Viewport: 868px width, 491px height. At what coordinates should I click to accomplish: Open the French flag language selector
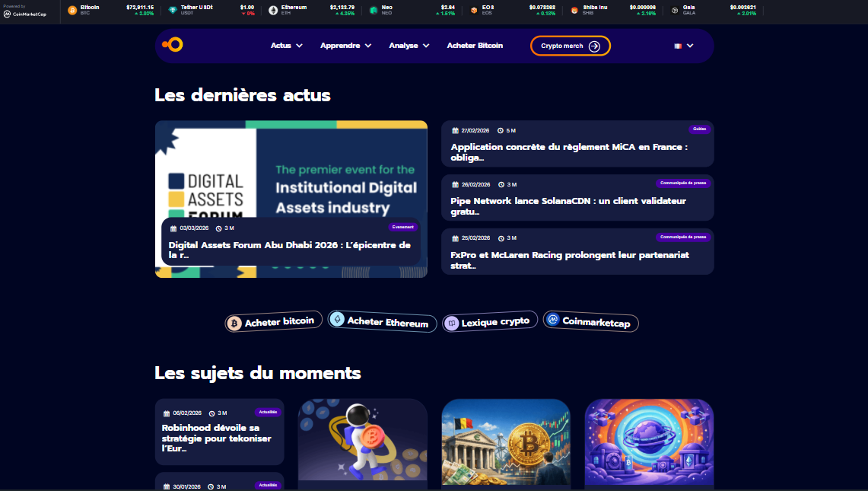click(x=683, y=46)
